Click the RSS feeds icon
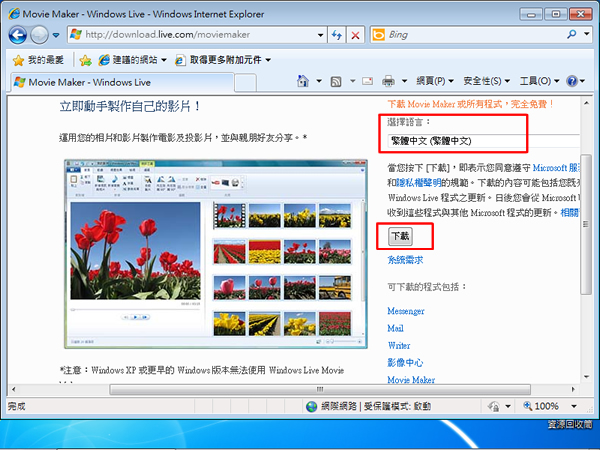This screenshot has height=450, width=600. pos(336,81)
